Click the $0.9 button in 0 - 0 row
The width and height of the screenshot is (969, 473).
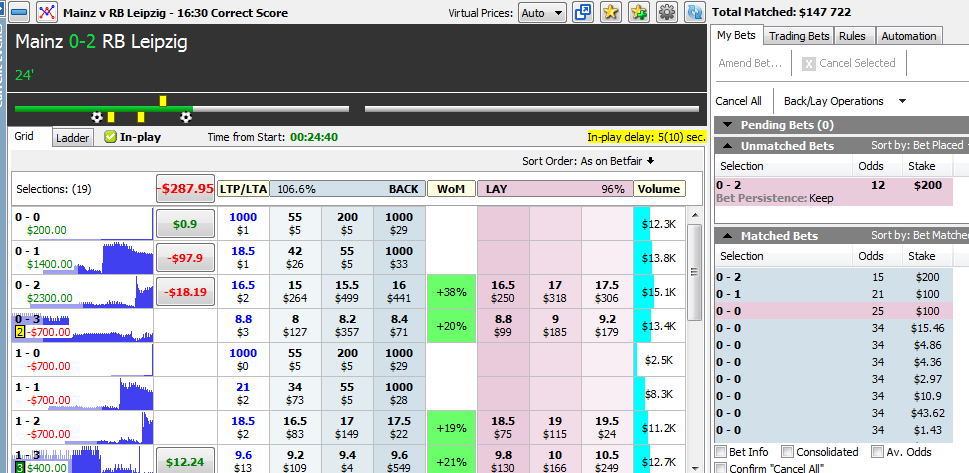(x=185, y=224)
